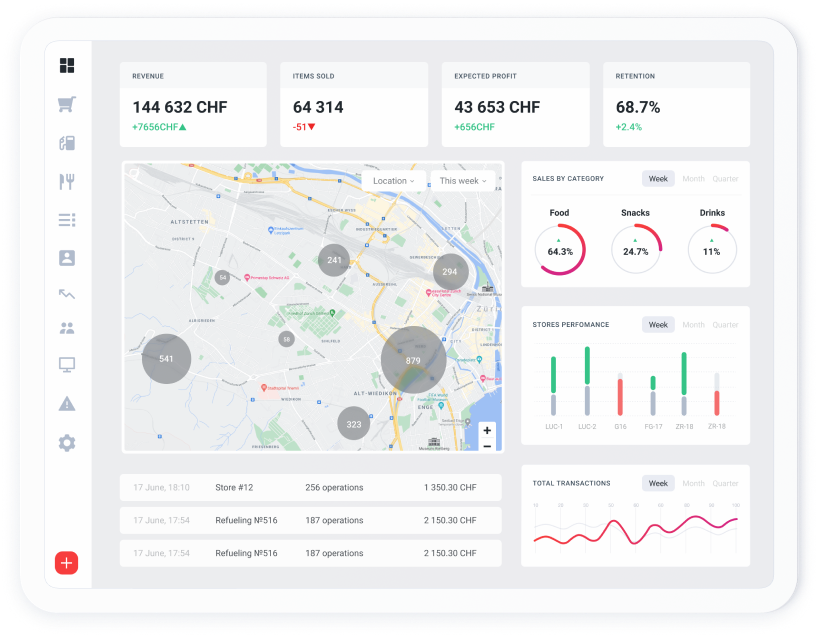Click the 879 map cluster bubble
819x637 pixels.
413,360
